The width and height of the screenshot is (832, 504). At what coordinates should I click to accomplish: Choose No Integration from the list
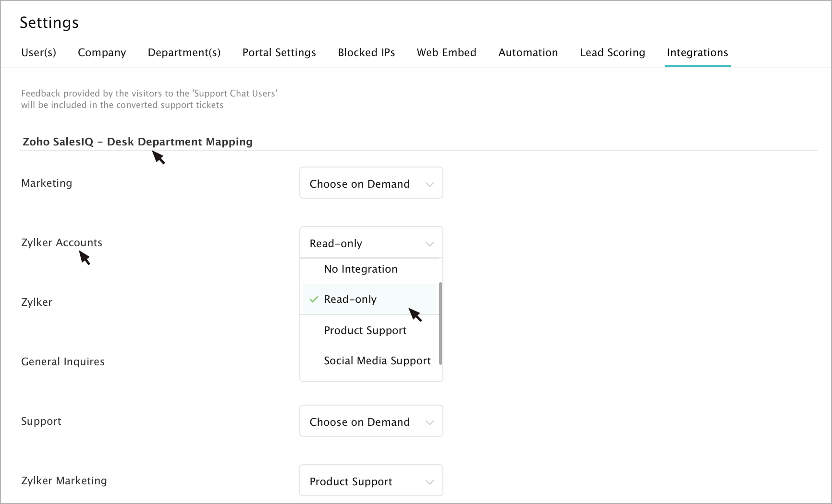361,269
